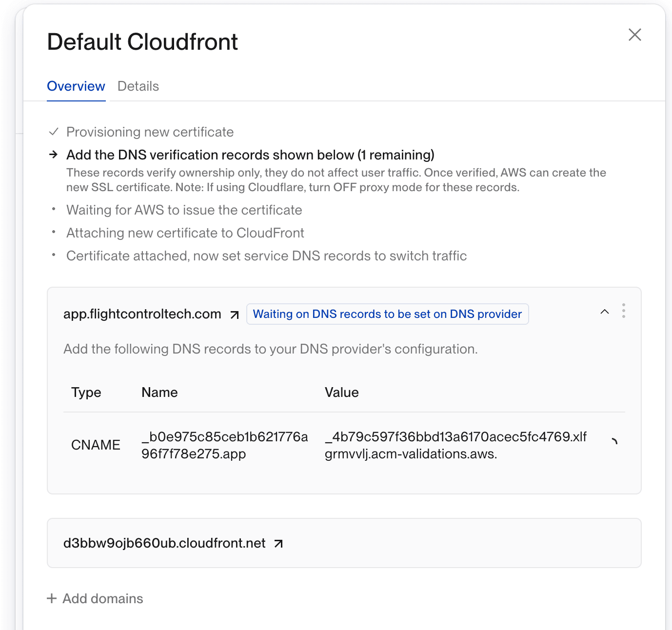The height and width of the screenshot is (630, 672).
Task: Close the Default Cloudfront dialog
Action: [x=634, y=35]
